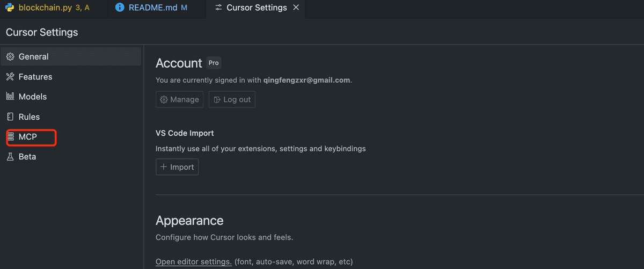The image size is (644, 269).
Task: Click the Manage account button
Action: tap(179, 99)
